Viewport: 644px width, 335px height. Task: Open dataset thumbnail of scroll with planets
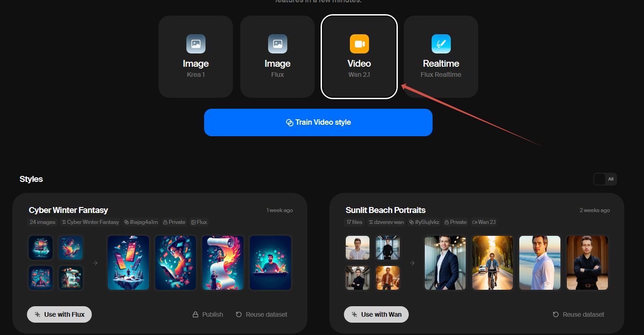[x=71, y=278]
